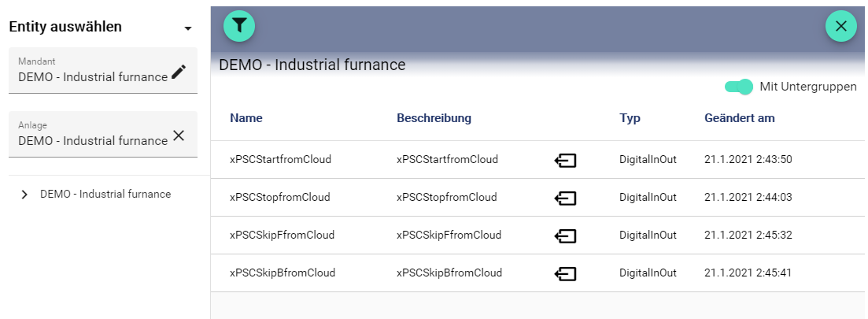The image size is (868, 319).
Task: Toggle the Mit Untergruppen switch
Action: pos(738,87)
